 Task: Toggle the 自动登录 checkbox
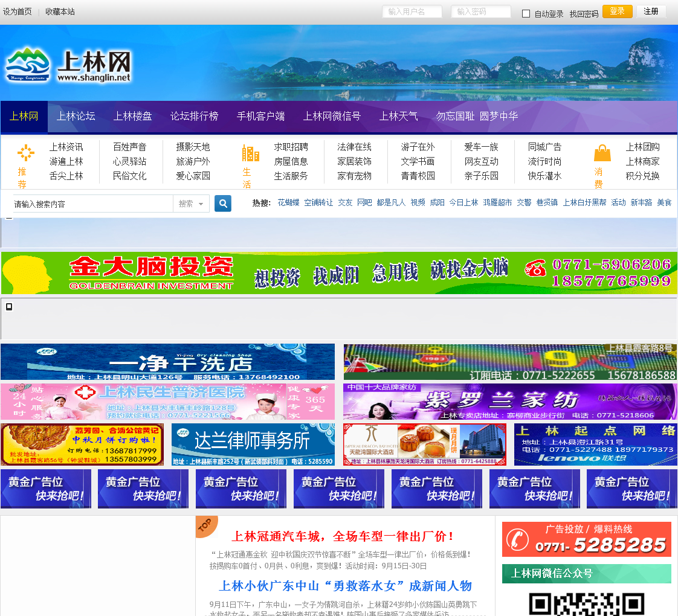[526, 13]
